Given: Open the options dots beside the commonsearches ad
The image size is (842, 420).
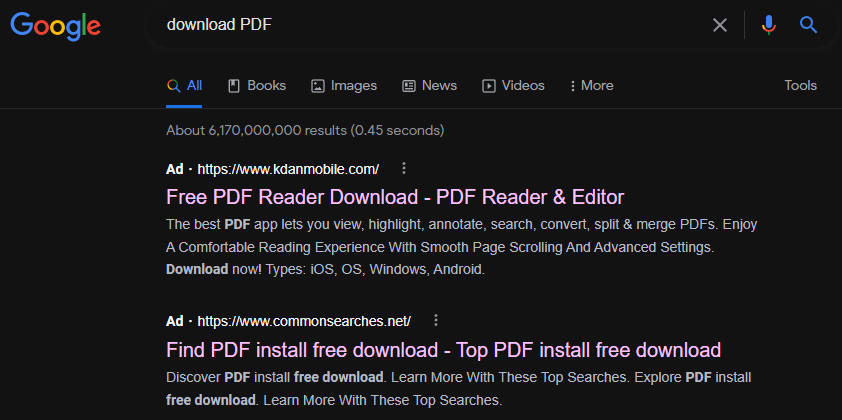Looking at the screenshot, I should click(x=436, y=321).
